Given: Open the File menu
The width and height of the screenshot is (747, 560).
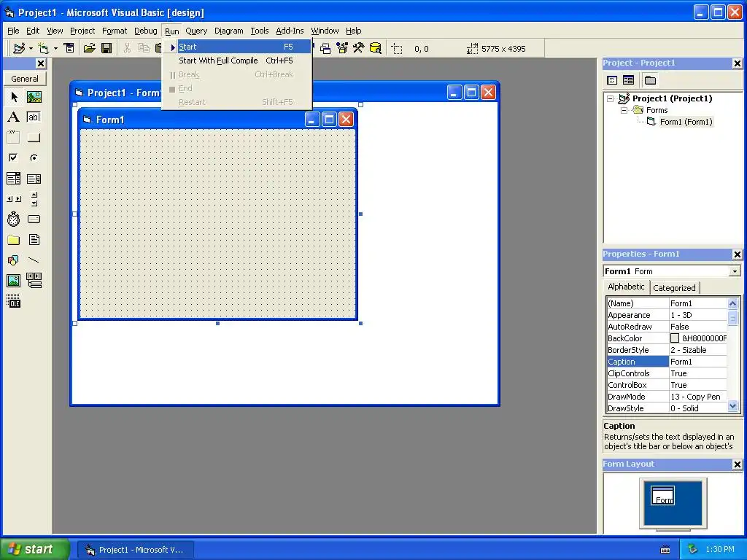Looking at the screenshot, I should click(x=13, y=31).
